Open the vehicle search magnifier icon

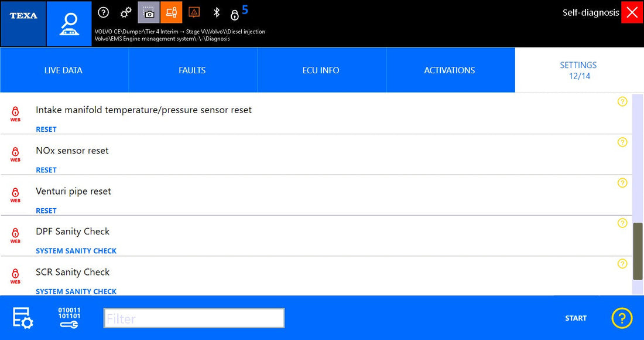pos(69,23)
